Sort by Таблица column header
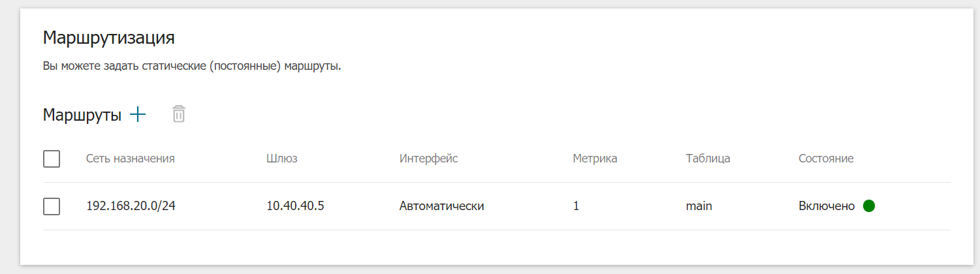The width and height of the screenshot is (980, 274). click(x=708, y=159)
